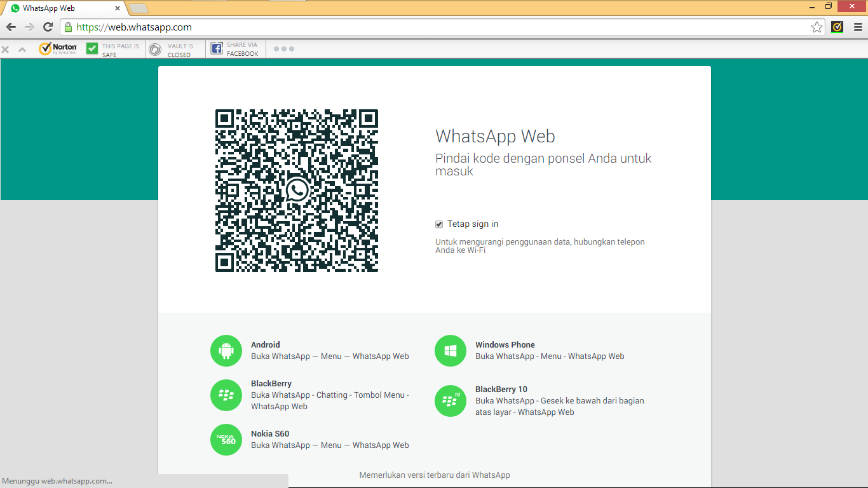This screenshot has height=488, width=868.
Task: Open a new tab with the new-tab button
Action: 139,8
